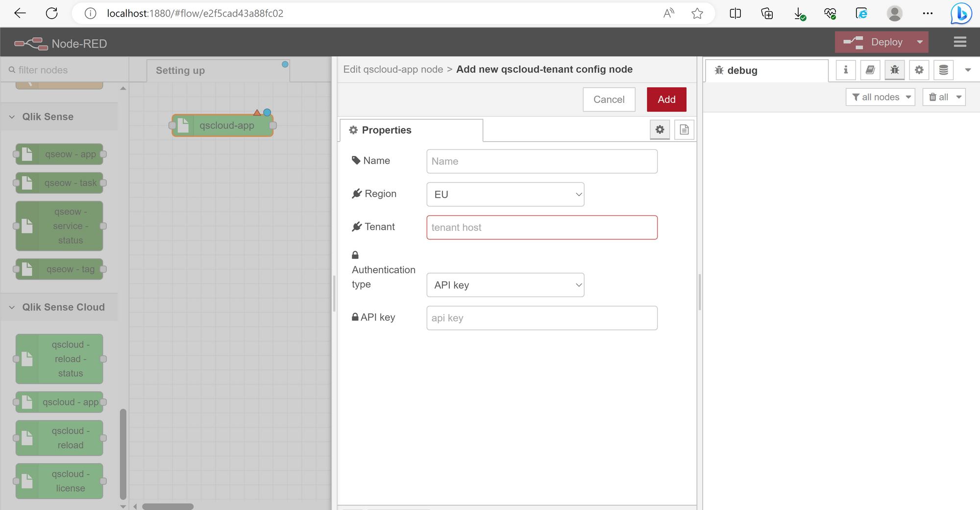Image resolution: width=980 pixels, height=510 pixels.
Task: Open Internet Explorer mode icon
Action: point(861,13)
